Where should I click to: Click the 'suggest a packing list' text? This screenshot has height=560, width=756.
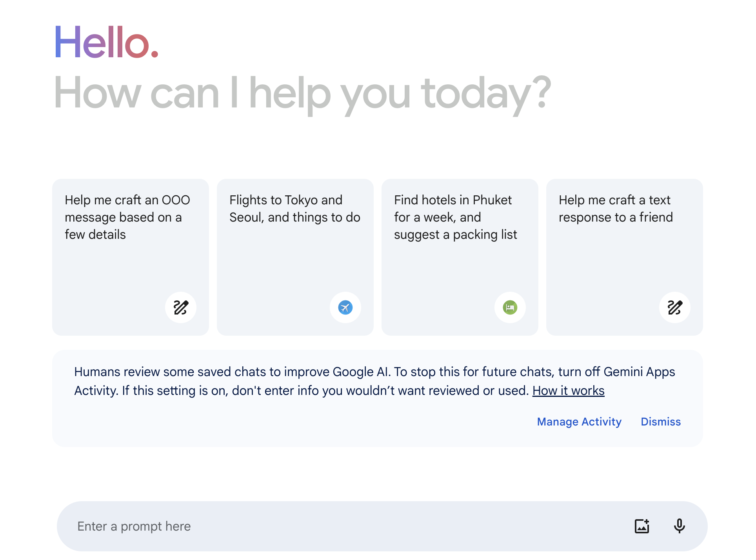(x=455, y=235)
